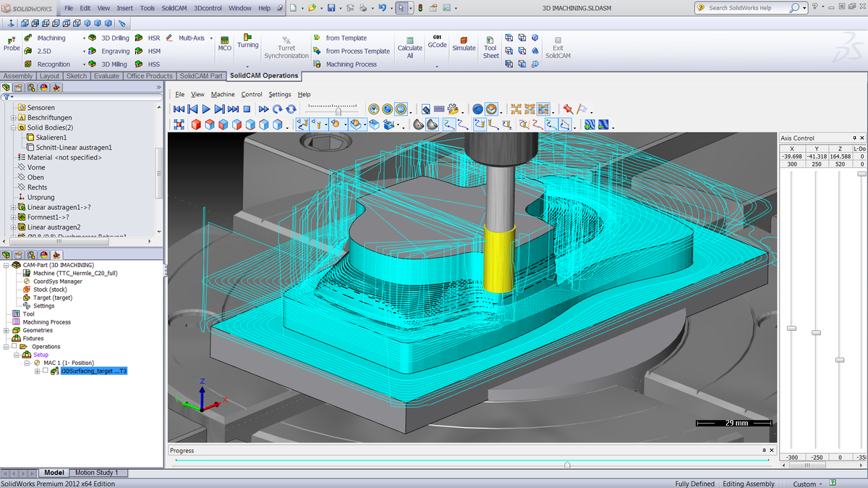Click the from Process Template button
The image size is (868, 488).
pos(357,51)
